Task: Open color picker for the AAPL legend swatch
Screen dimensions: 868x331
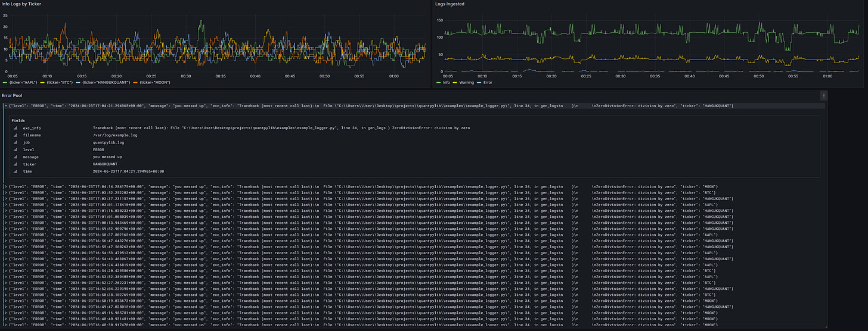Action: (x=5, y=82)
